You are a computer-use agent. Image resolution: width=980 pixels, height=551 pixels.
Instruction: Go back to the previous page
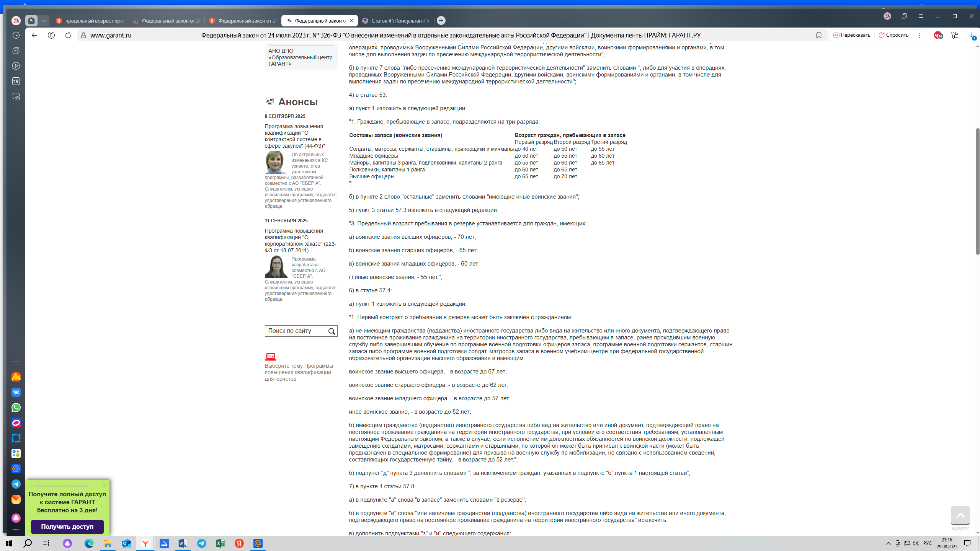pyautogui.click(x=34, y=35)
